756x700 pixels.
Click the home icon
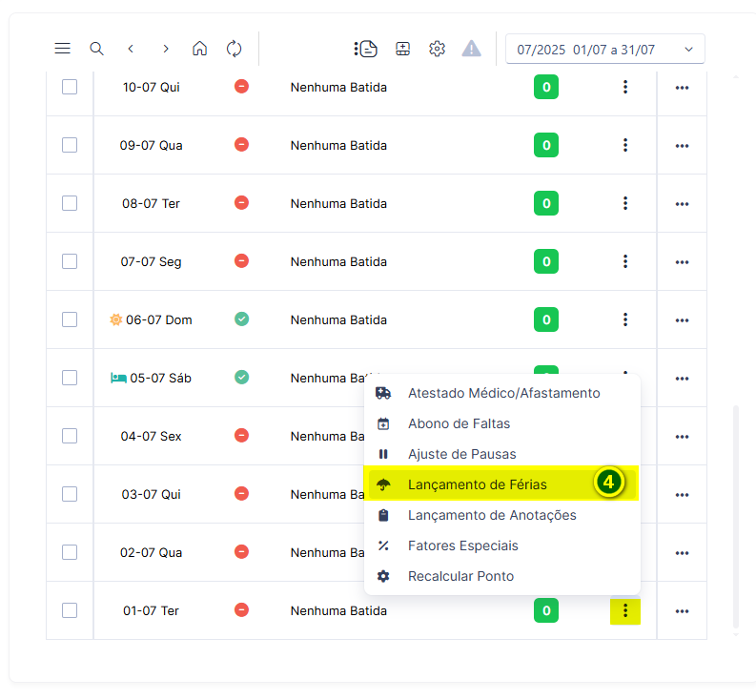199,49
